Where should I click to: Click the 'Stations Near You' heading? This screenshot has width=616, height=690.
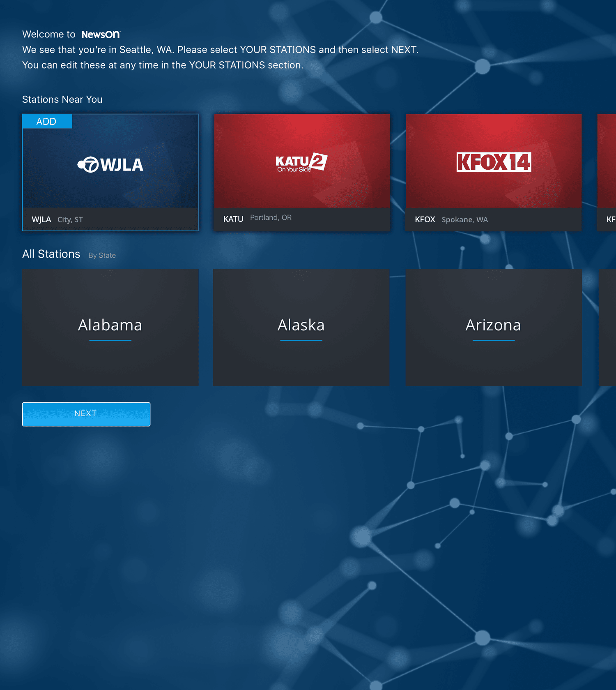62,99
